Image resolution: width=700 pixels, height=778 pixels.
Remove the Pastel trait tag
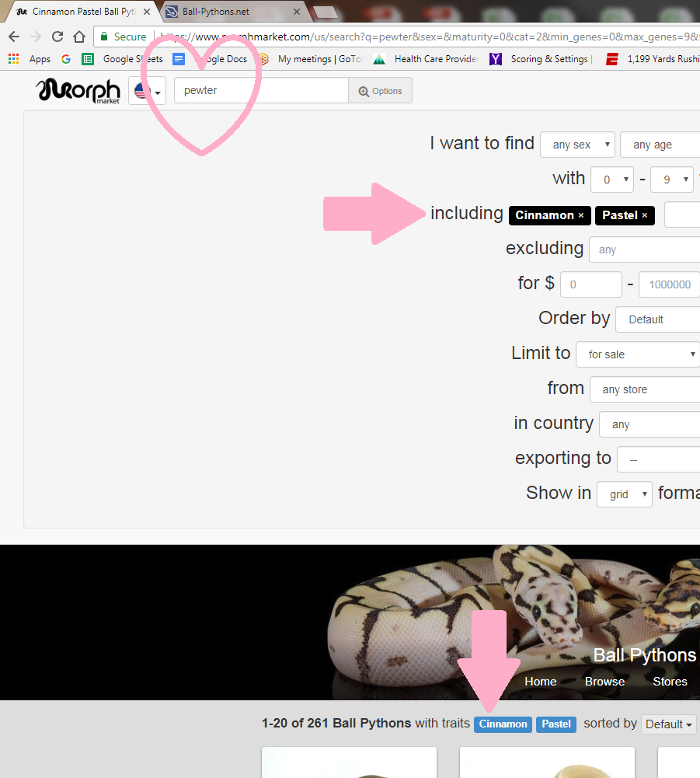644,215
